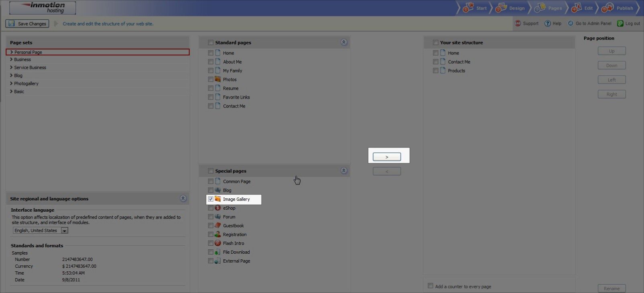Image resolution: width=644 pixels, height=293 pixels.
Task: Expand the Business page set
Action: point(11,59)
